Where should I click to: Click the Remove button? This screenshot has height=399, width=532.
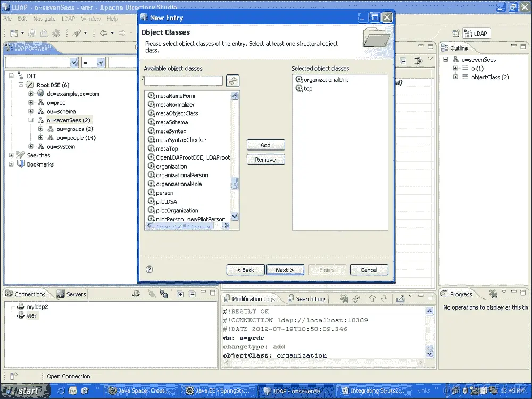click(265, 160)
